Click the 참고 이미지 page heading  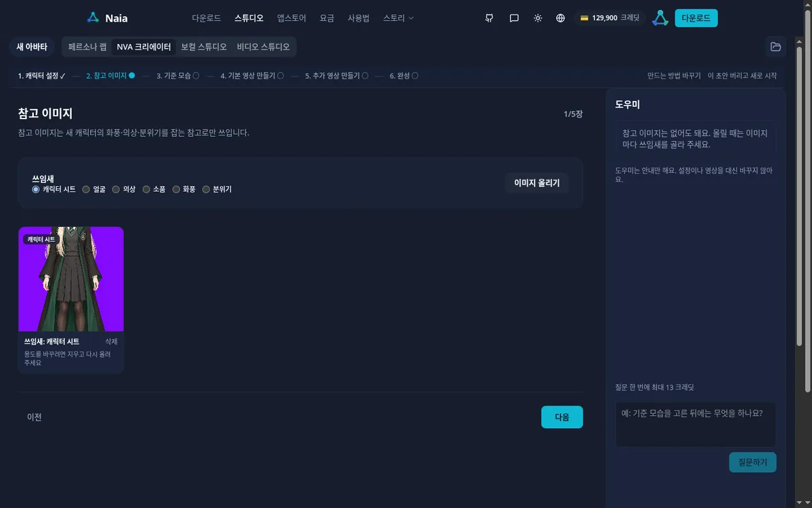pos(45,114)
